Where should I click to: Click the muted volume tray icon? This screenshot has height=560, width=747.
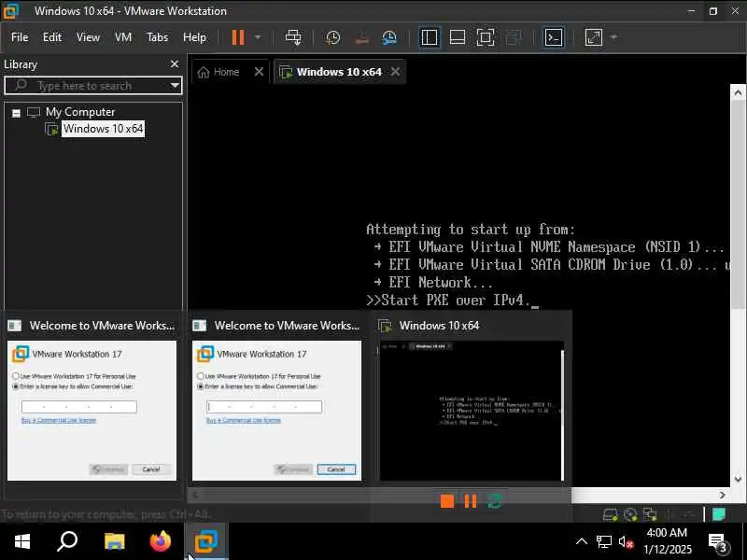(x=626, y=541)
